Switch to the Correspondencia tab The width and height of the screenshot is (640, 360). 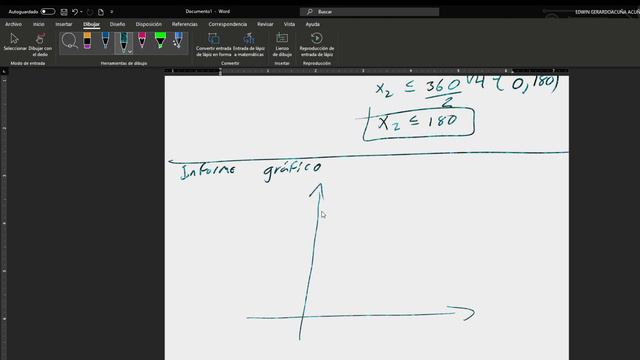pyautogui.click(x=227, y=24)
